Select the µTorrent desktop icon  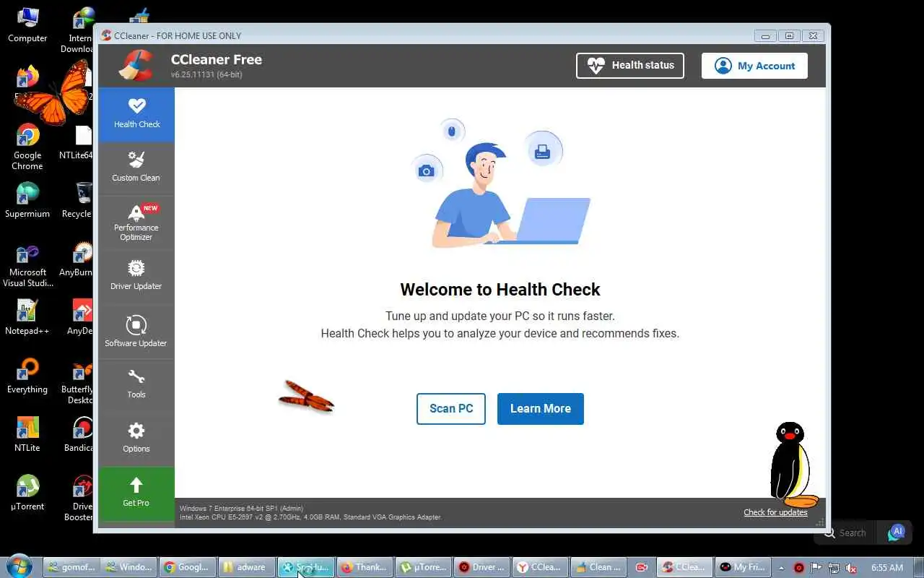coord(27,493)
